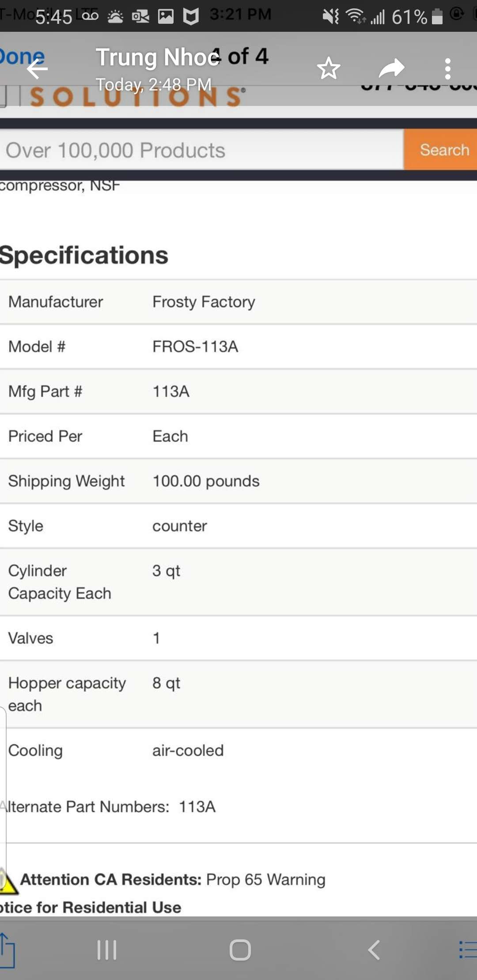Tap the list icon in the bottom-right corner
Screen dimensions: 477x980
467,950
